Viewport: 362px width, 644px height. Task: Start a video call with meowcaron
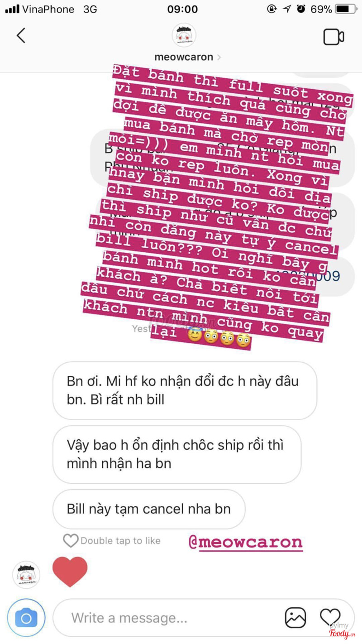click(333, 37)
